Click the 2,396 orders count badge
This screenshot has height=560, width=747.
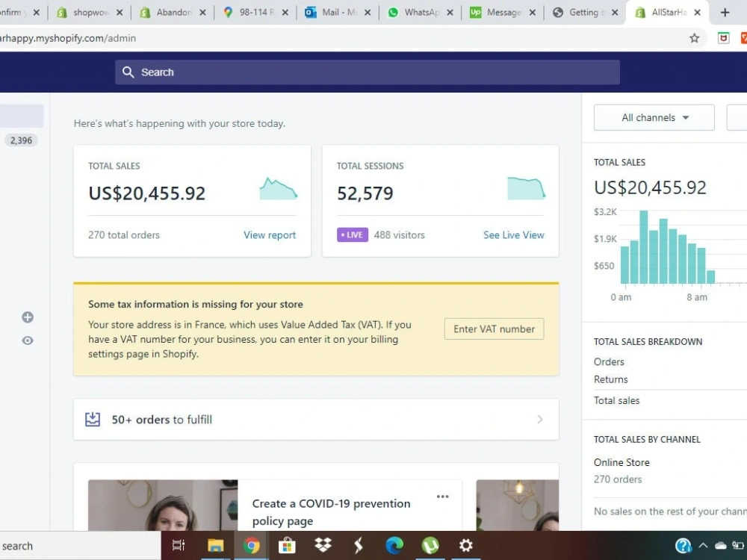coord(21,140)
